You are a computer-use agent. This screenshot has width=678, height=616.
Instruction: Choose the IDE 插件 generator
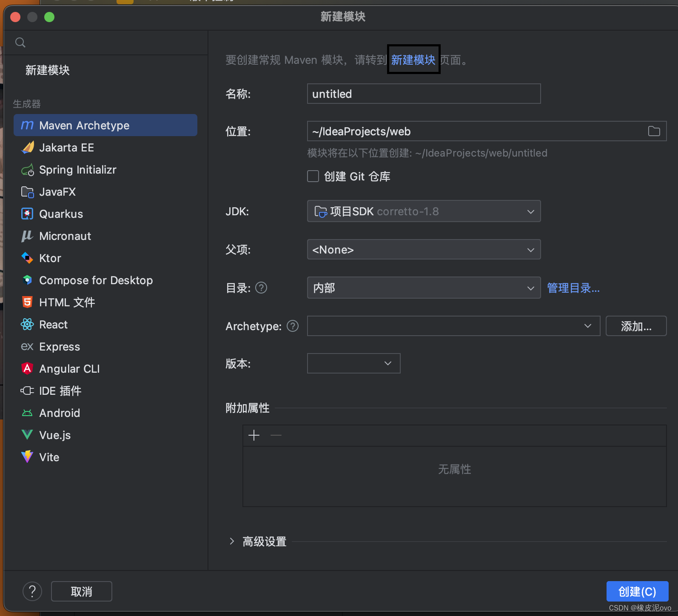point(105,391)
